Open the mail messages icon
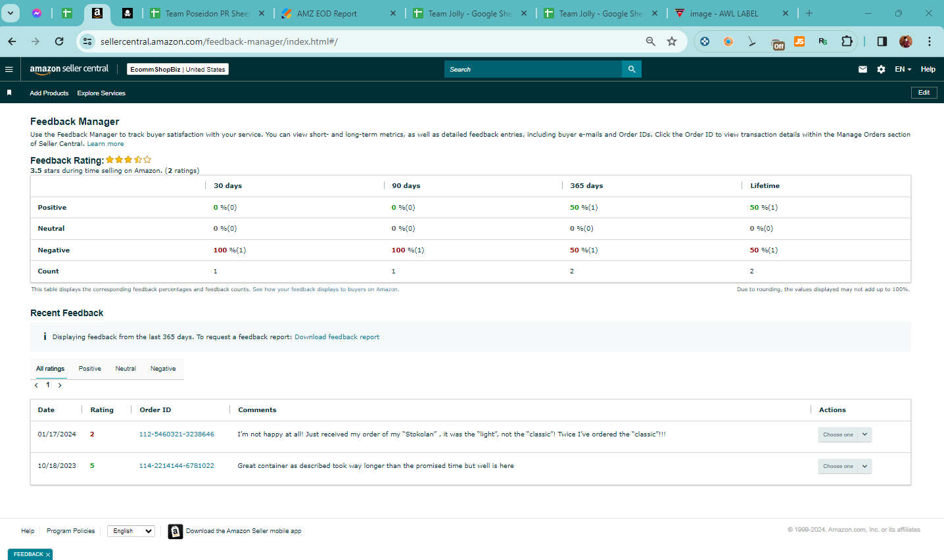The width and height of the screenshot is (944, 560). 862,69
